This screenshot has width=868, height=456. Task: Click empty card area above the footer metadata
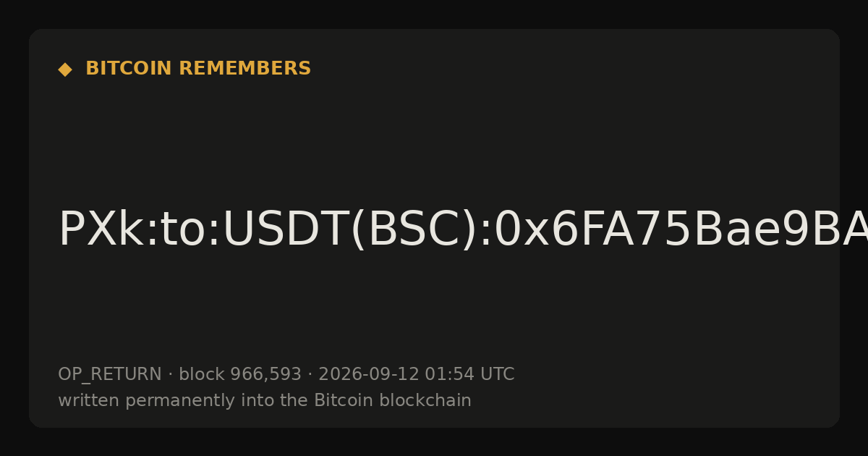[434, 311]
